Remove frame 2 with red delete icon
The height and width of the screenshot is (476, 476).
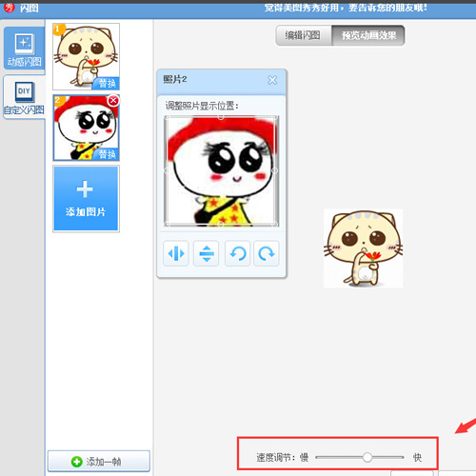[113, 101]
